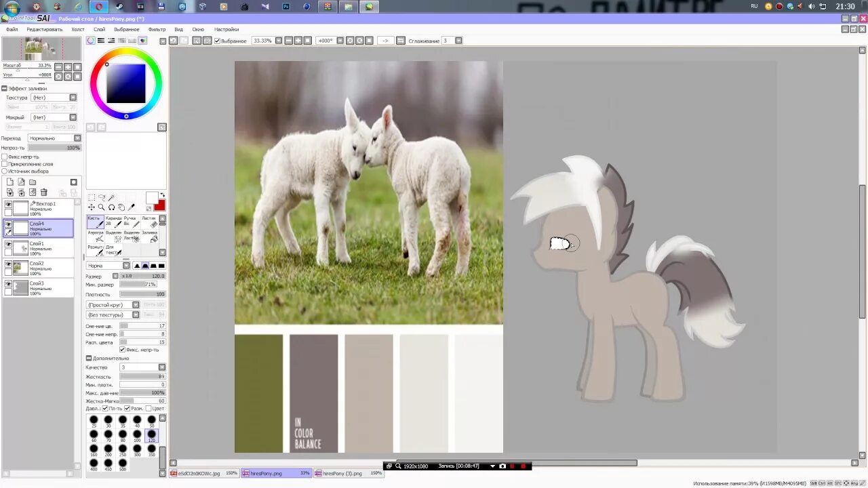Open the Сглаживание stabilizer dropdown
The image size is (868, 488).
458,41
